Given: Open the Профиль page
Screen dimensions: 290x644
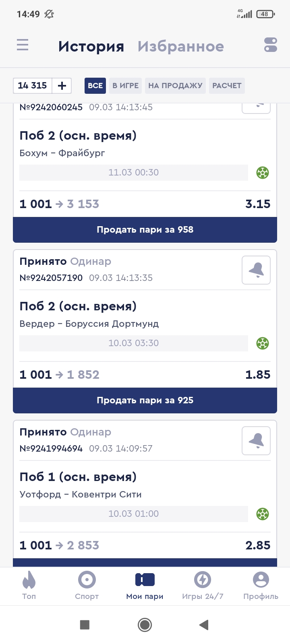Looking at the screenshot, I should click(x=261, y=586).
